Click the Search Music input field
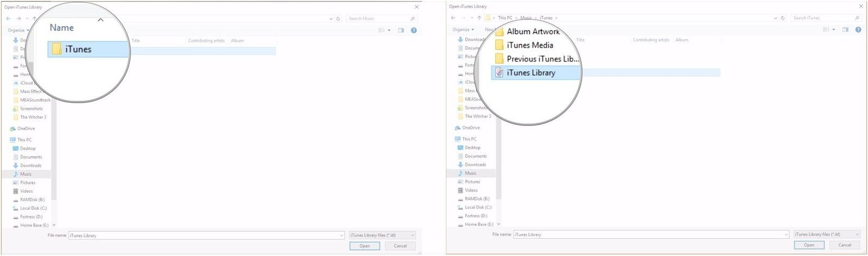Viewport: 868px width, 256px height. click(x=377, y=18)
